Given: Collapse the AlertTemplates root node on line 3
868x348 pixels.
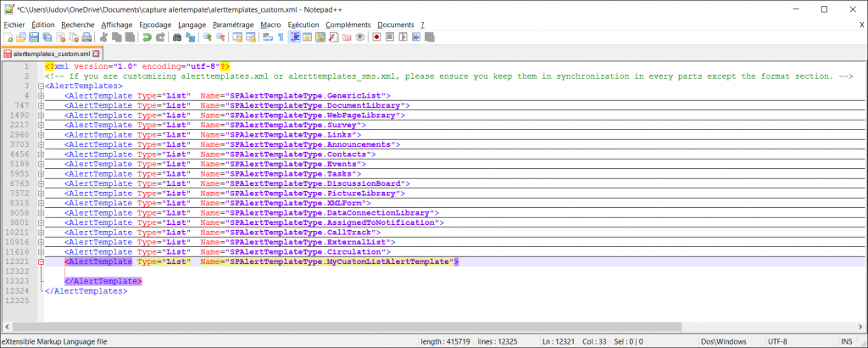Looking at the screenshot, I should [x=41, y=86].
